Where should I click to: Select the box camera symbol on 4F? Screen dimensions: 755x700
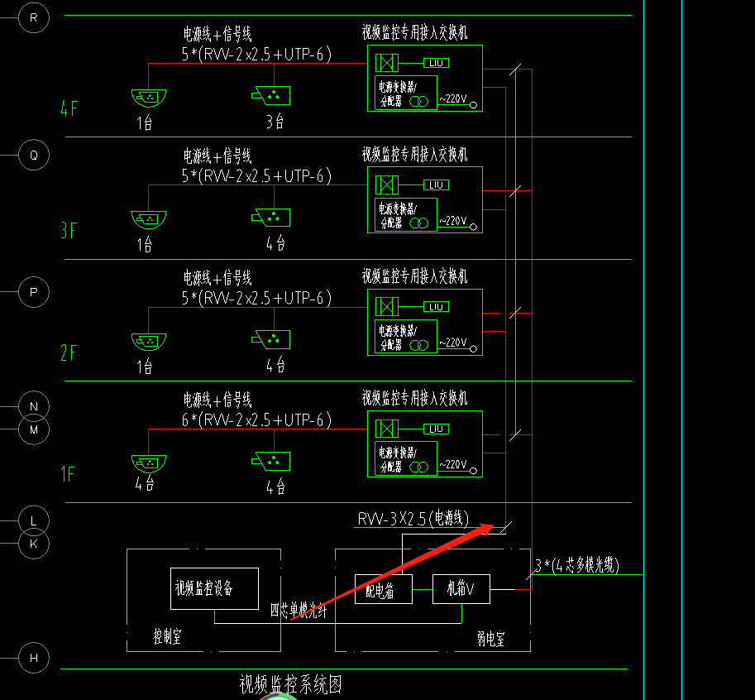point(271,95)
